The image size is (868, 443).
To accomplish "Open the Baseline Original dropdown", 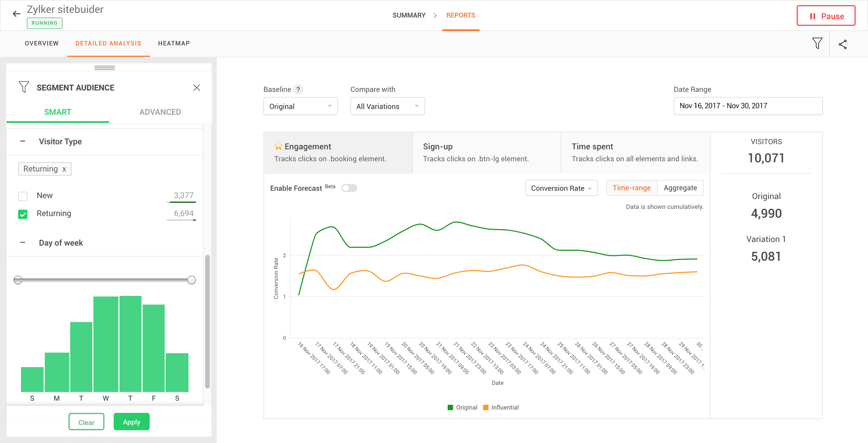I will point(300,106).
